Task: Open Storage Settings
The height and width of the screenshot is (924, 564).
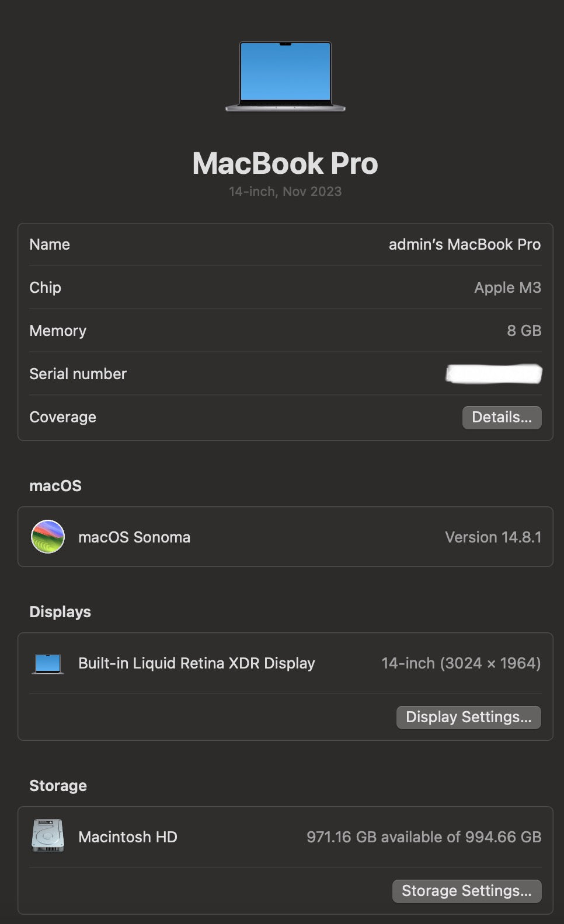Action: (x=466, y=891)
